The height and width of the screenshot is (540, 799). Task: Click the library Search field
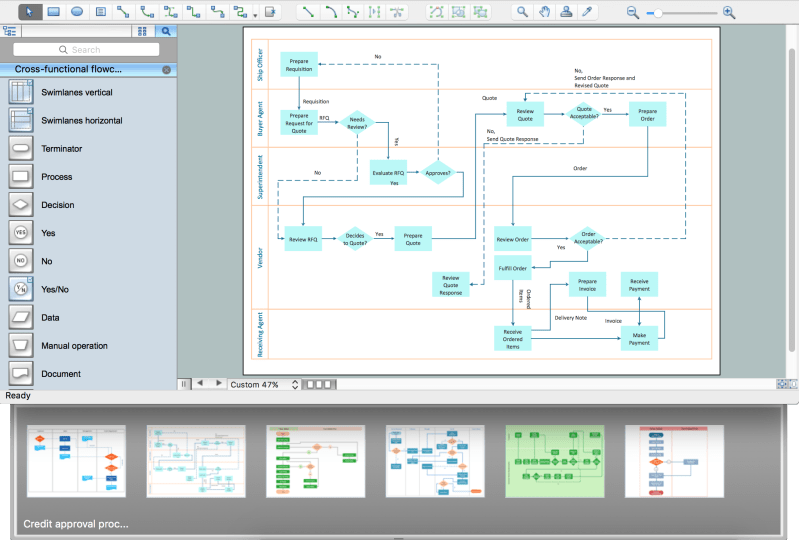pyautogui.click(x=86, y=49)
